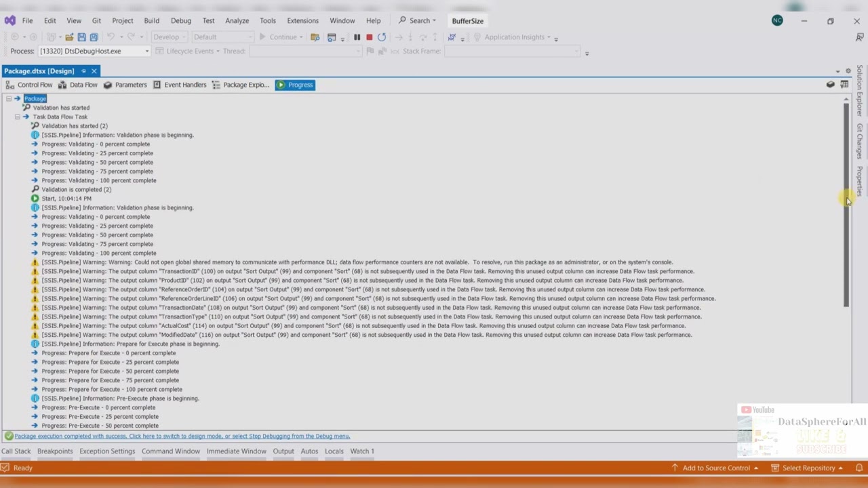Click the Visual Studio logo icon

9,20
